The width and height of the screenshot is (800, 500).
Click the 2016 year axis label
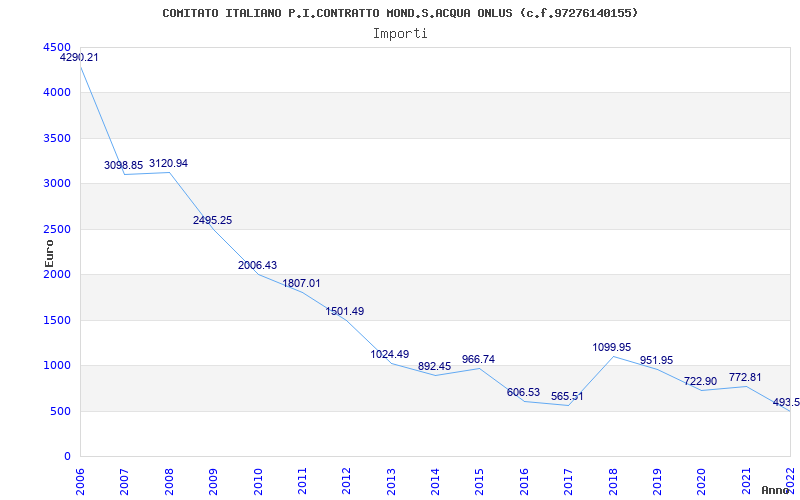click(x=524, y=480)
